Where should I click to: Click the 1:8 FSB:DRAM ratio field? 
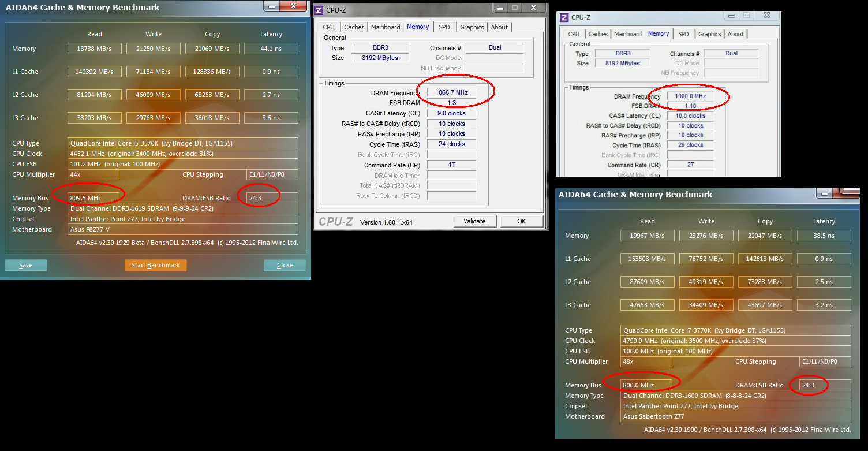[x=452, y=103]
